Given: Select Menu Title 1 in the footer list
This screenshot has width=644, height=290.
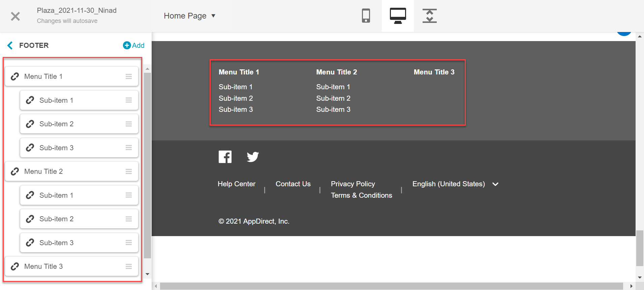Looking at the screenshot, I should pos(72,76).
